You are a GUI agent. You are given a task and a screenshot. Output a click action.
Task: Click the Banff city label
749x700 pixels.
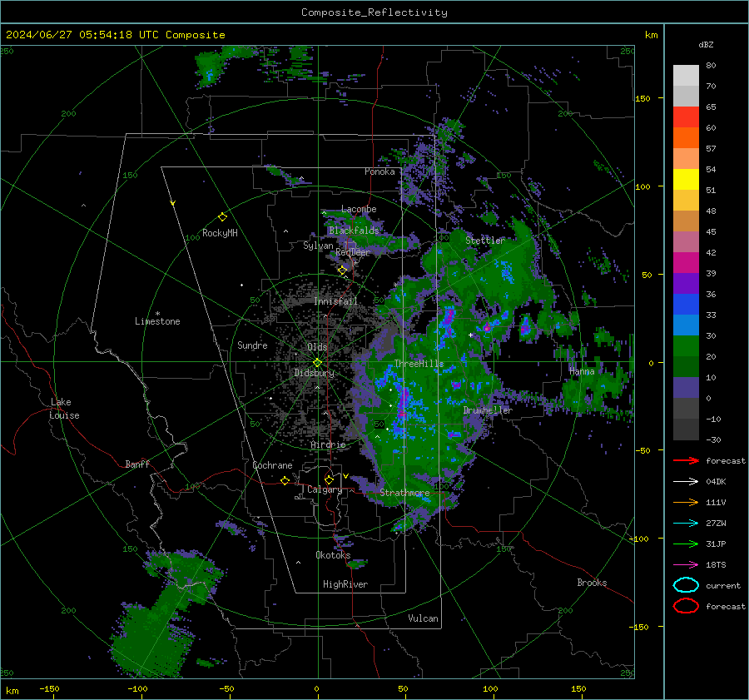tap(137, 464)
